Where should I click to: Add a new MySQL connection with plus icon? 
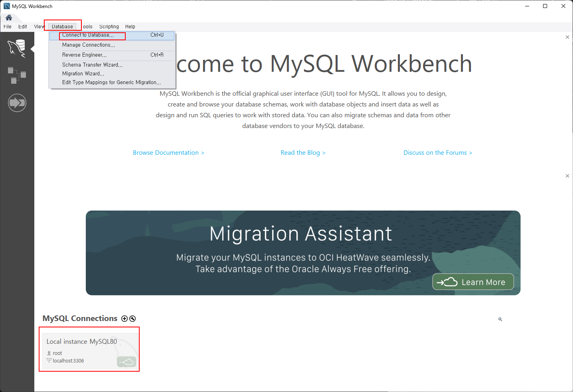(124, 319)
